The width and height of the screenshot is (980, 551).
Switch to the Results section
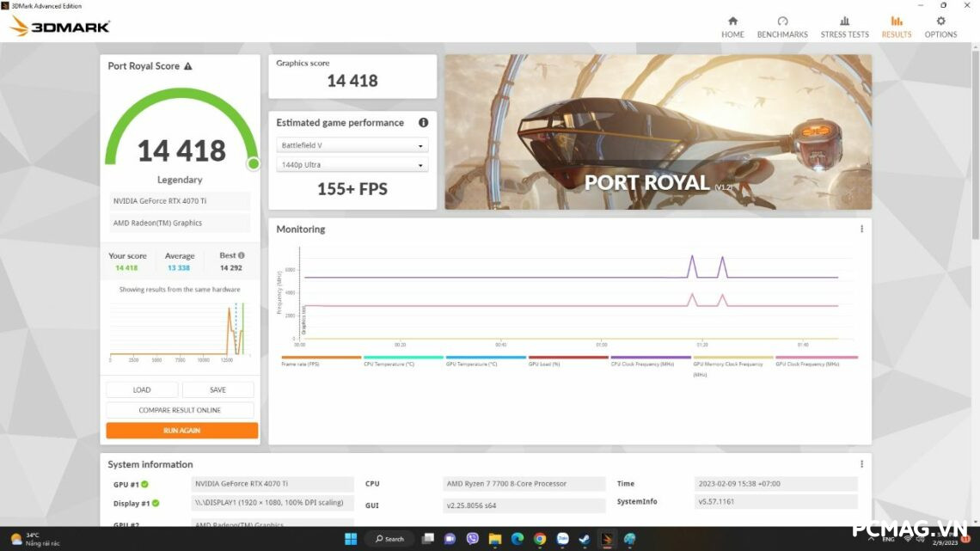coord(897,25)
